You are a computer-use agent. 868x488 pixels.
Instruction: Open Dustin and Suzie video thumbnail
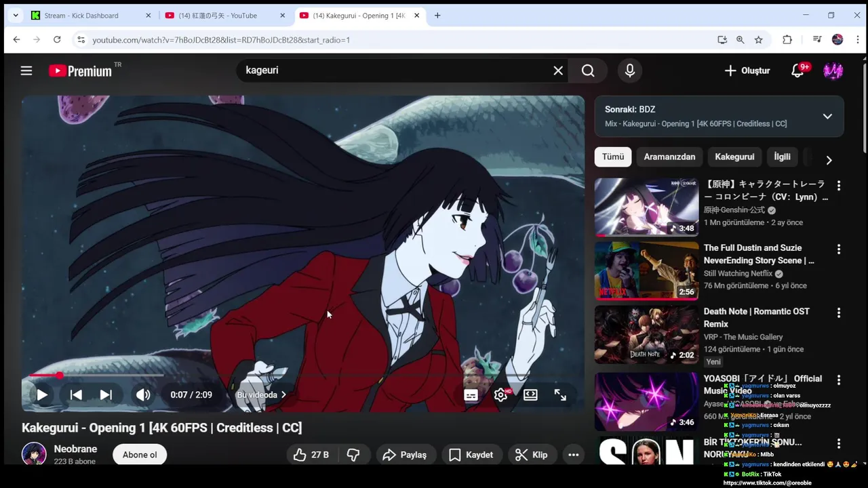pos(646,271)
